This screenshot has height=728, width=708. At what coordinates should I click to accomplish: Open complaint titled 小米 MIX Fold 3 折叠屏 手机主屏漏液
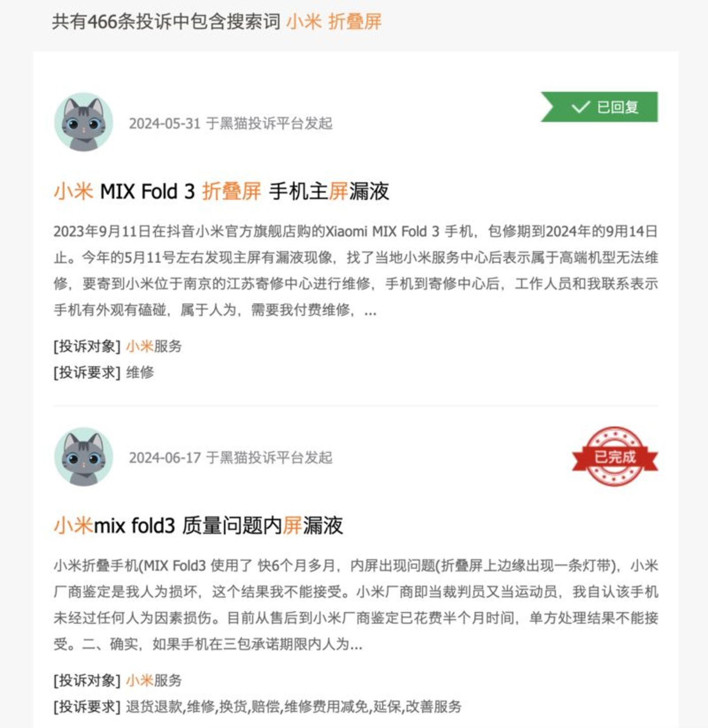pos(222,192)
